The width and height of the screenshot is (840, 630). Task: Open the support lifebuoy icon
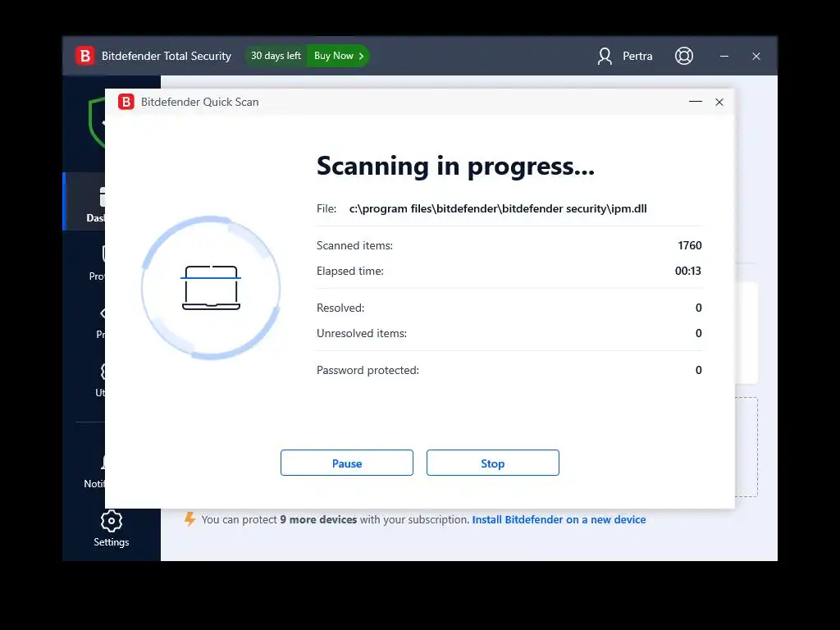683,56
